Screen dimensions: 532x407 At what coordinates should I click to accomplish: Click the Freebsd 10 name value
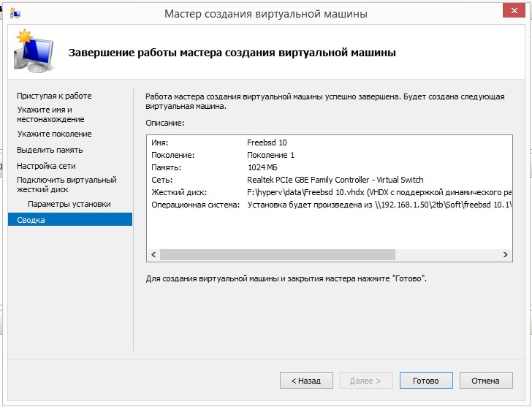267,142
